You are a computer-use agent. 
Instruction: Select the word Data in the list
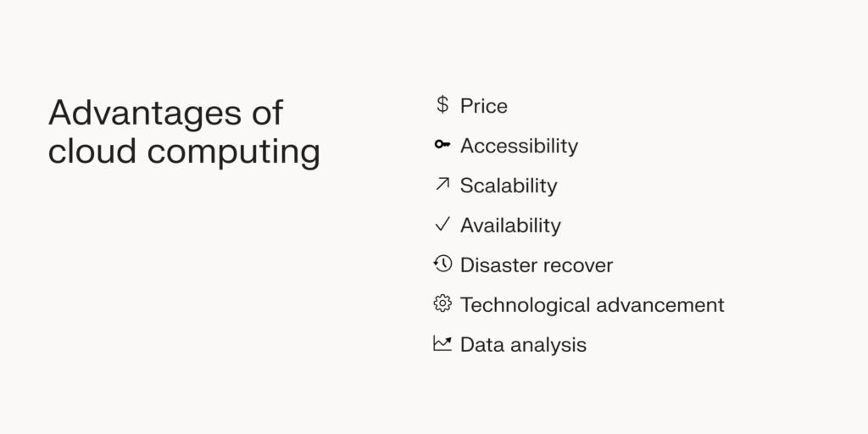click(x=481, y=345)
